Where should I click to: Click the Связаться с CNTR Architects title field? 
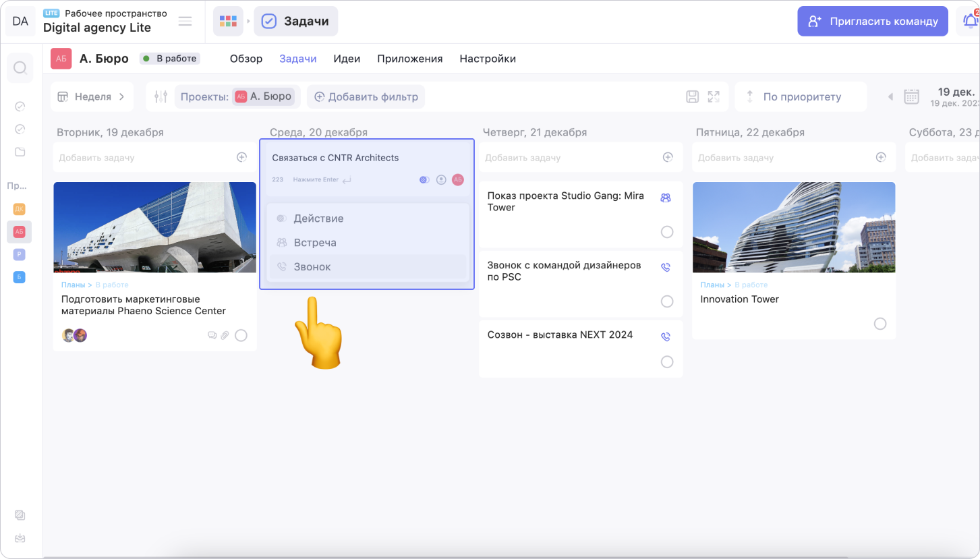click(335, 158)
